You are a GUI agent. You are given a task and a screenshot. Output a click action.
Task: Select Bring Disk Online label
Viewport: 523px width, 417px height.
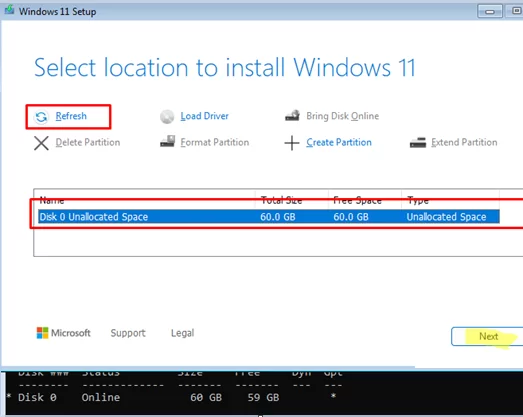pyautogui.click(x=343, y=116)
